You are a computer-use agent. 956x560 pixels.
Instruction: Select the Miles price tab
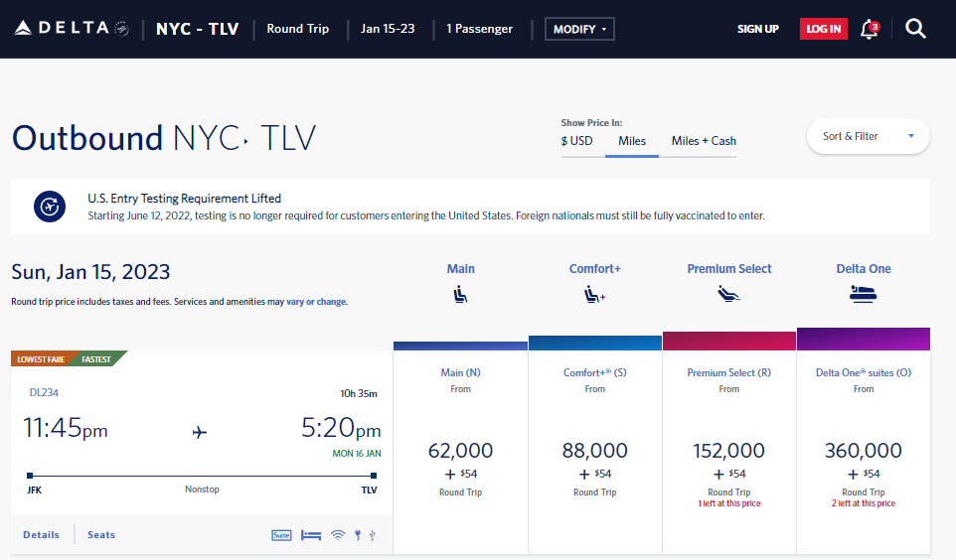click(x=632, y=141)
